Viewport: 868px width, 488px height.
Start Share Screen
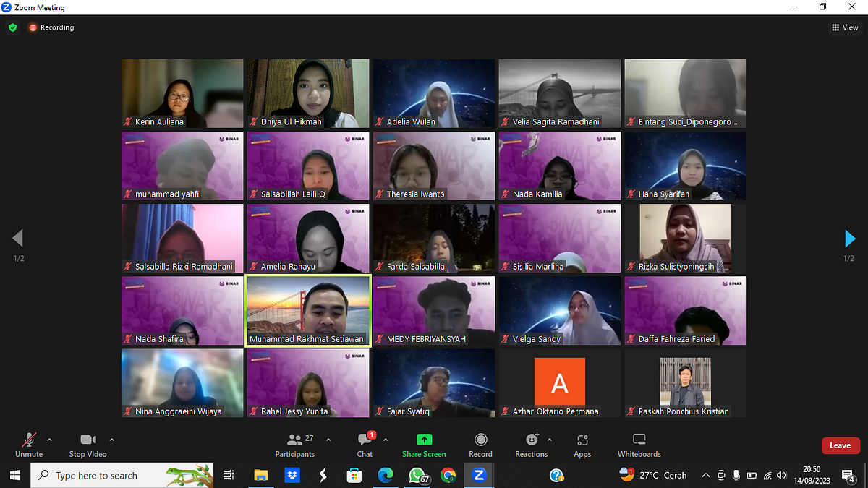(424, 445)
